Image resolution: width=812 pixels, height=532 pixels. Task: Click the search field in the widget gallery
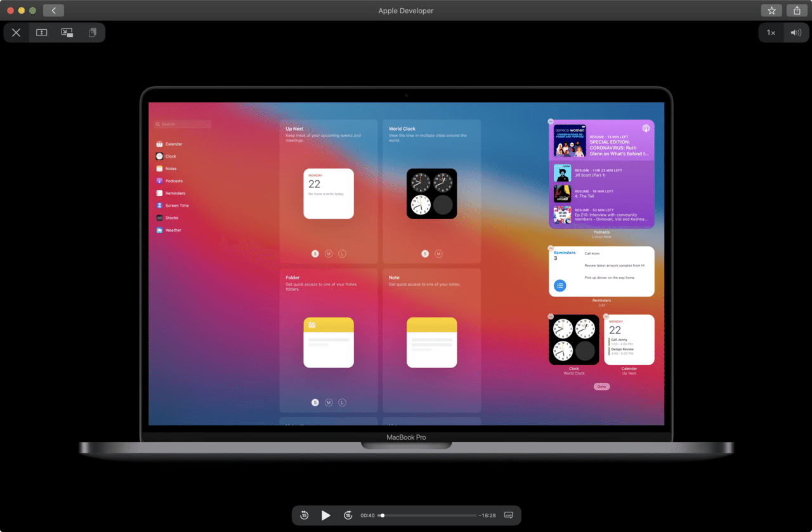pyautogui.click(x=181, y=124)
